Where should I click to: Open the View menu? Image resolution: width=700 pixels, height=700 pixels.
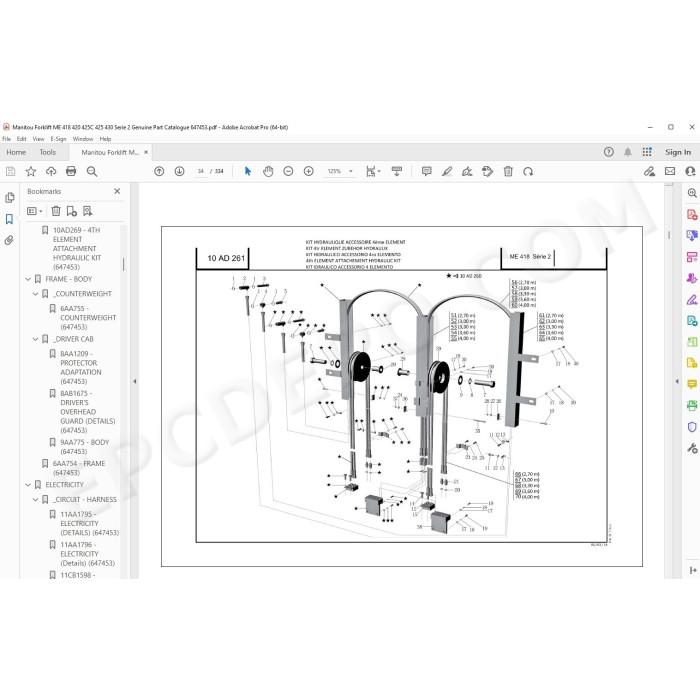[38, 139]
